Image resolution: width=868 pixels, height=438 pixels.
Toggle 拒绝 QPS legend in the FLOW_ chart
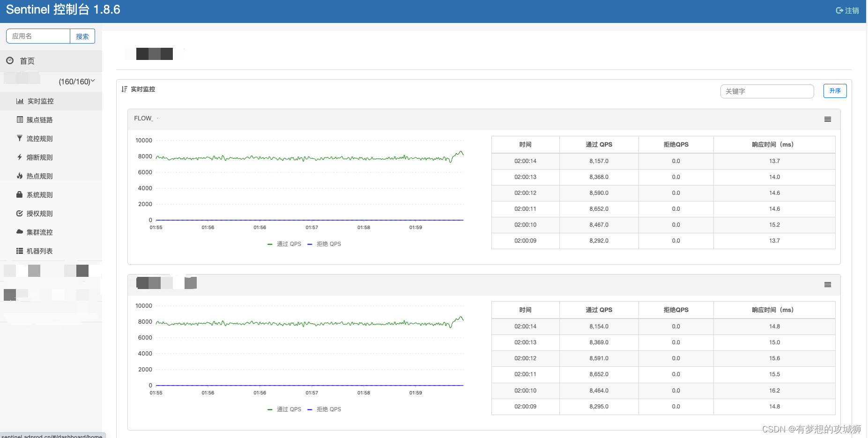click(x=324, y=244)
